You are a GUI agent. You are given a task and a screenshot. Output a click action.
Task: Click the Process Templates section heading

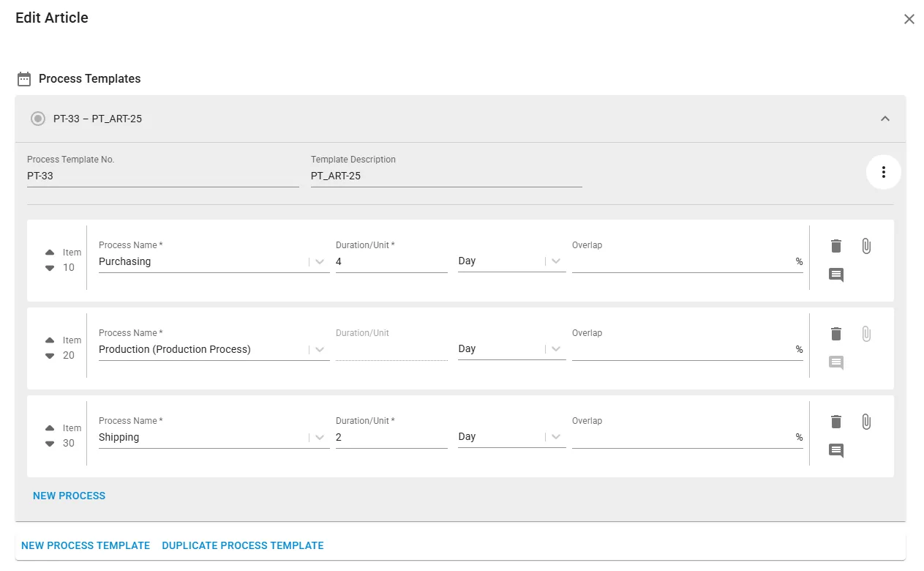[x=90, y=78]
